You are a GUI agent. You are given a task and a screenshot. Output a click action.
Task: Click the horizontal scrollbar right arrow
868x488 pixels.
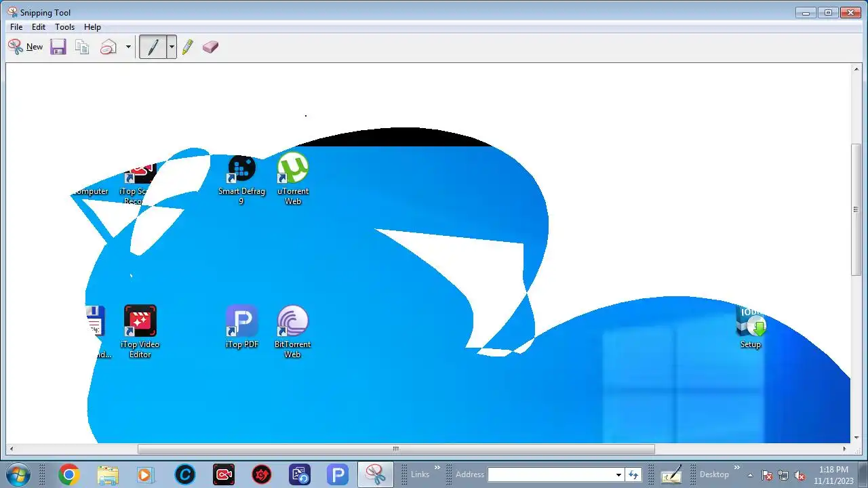(844, 449)
